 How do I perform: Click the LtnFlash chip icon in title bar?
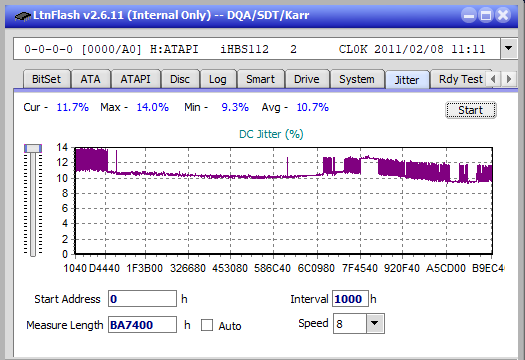click(23, 15)
